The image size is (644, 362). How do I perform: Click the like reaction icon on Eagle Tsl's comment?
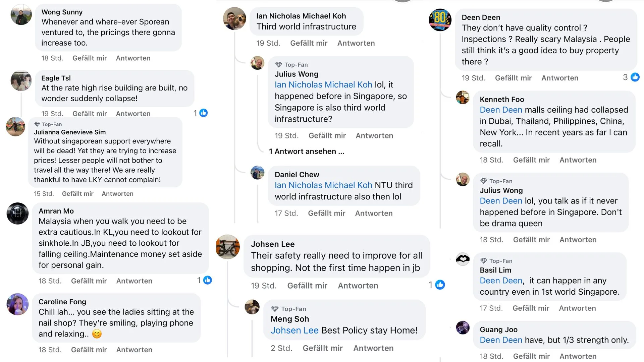pyautogui.click(x=204, y=113)
